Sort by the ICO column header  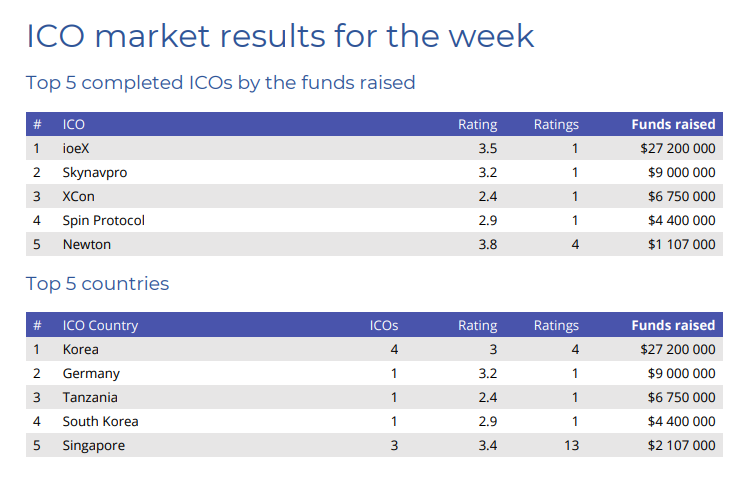(x=74, y=125)
